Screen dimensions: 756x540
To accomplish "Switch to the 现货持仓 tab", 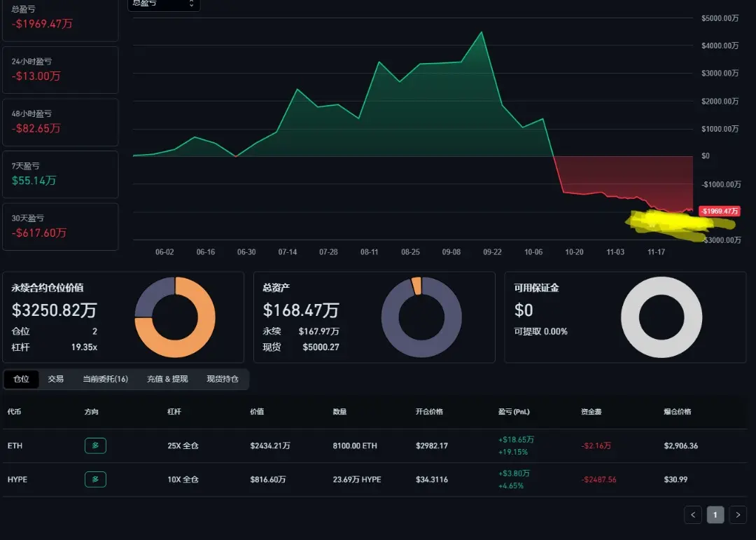I will (223, 379).
